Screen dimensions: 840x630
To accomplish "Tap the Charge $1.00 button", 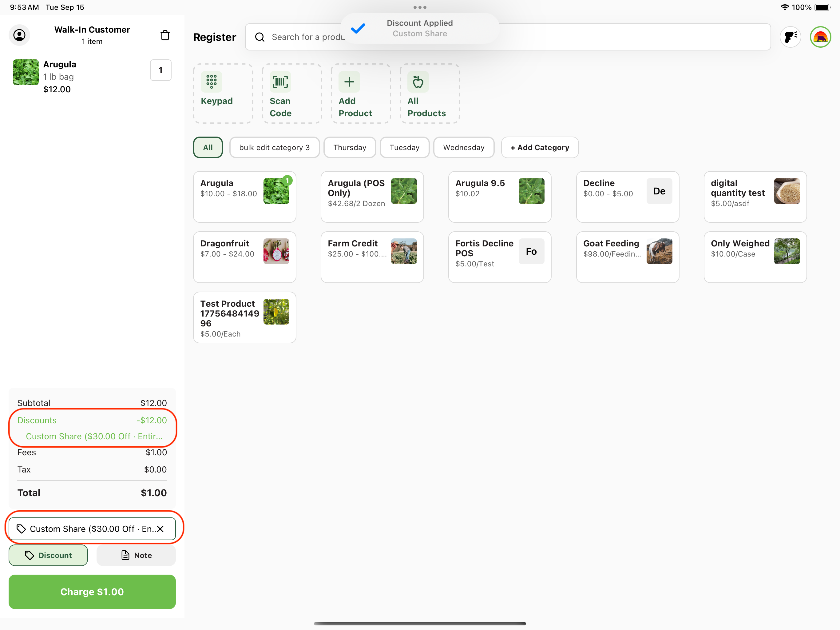I will [92, 592].
